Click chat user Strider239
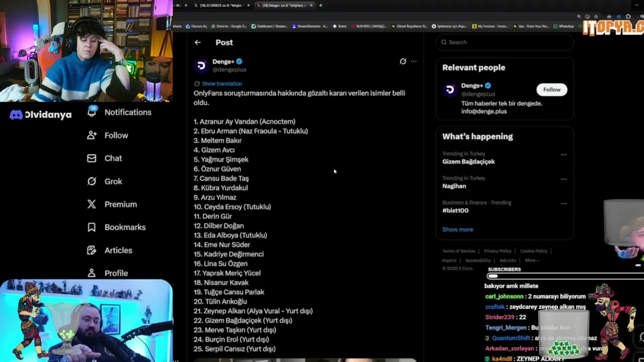Screen dimensions: 644x362 500,317
